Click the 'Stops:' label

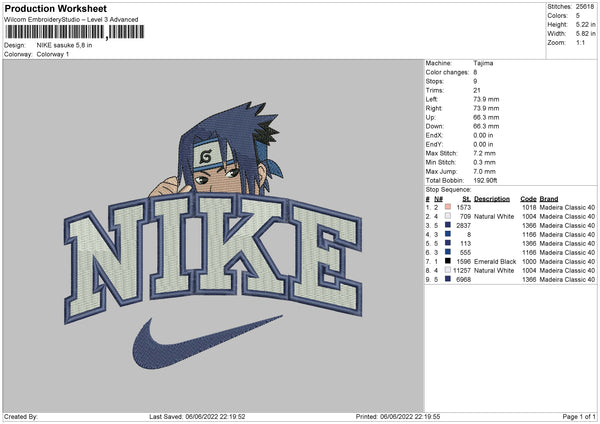(435, 81)
